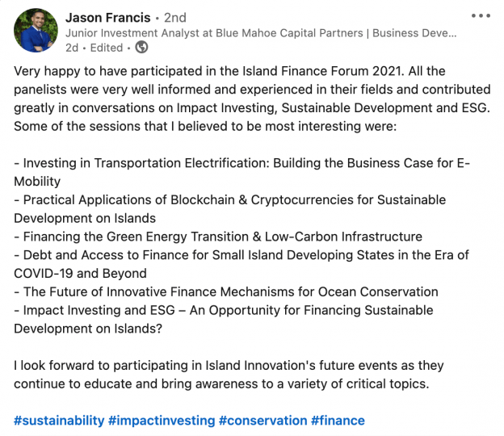Click the Blockchain & Cryptocurrencies session line
The width and height of the screenshot is (504, 436).
point(230,209)
